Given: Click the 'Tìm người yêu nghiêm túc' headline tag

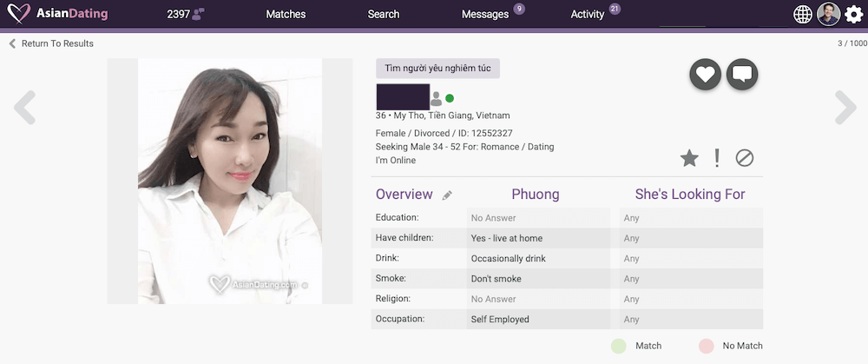Looking at the screenshot, I should tap(437, 68).
